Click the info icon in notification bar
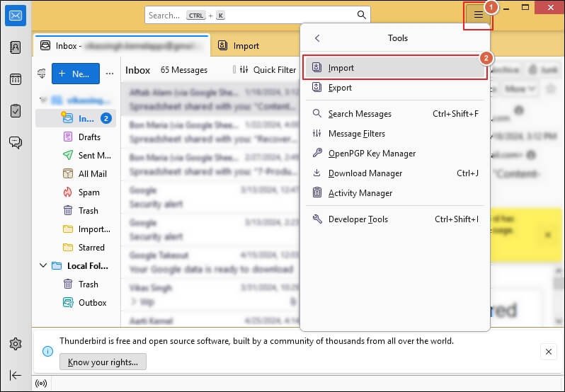The image size is (565, 392). point(47,351)
